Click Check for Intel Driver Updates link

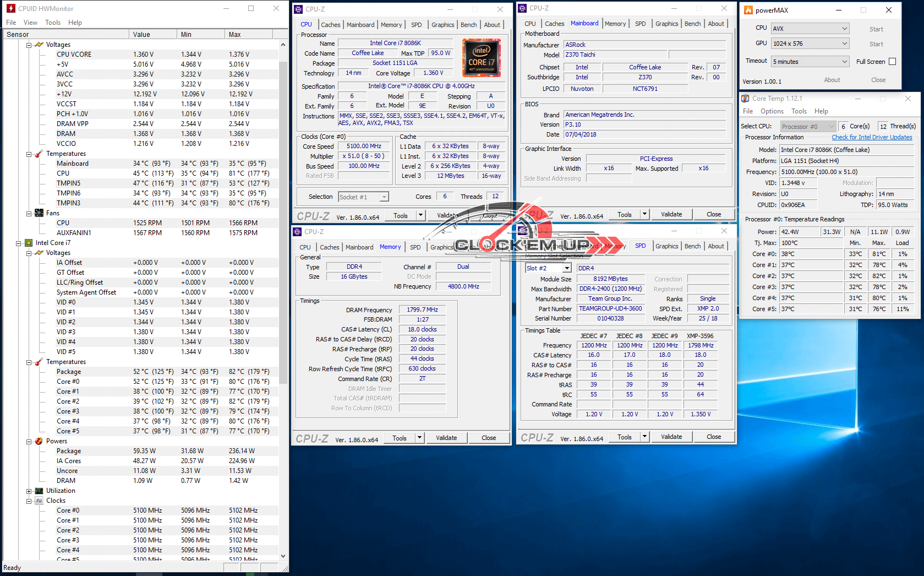click(871, 137)
